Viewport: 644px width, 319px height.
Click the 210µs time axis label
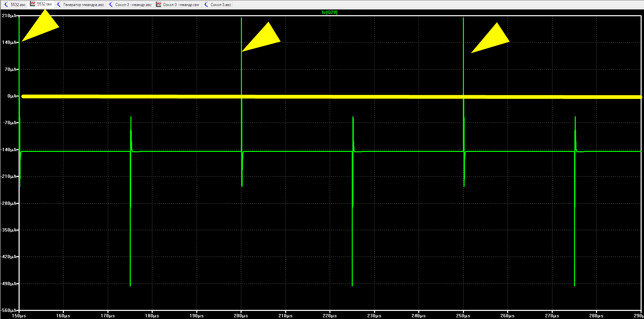point(286,316)
